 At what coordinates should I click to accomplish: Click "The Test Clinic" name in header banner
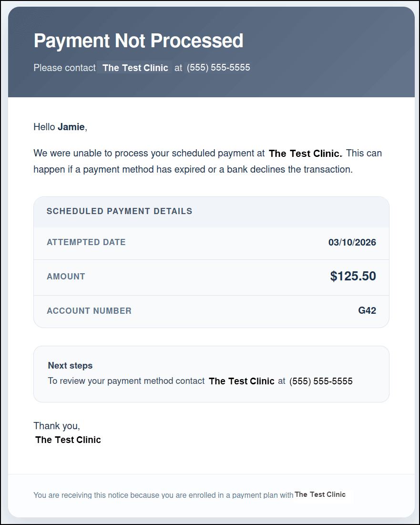(x=135, y=68)
